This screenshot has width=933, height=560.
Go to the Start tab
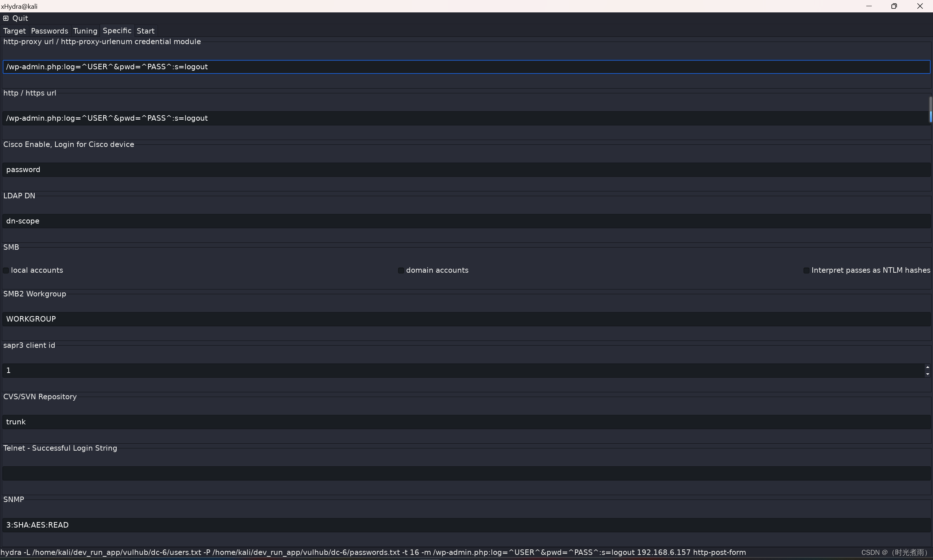[145, 31]
